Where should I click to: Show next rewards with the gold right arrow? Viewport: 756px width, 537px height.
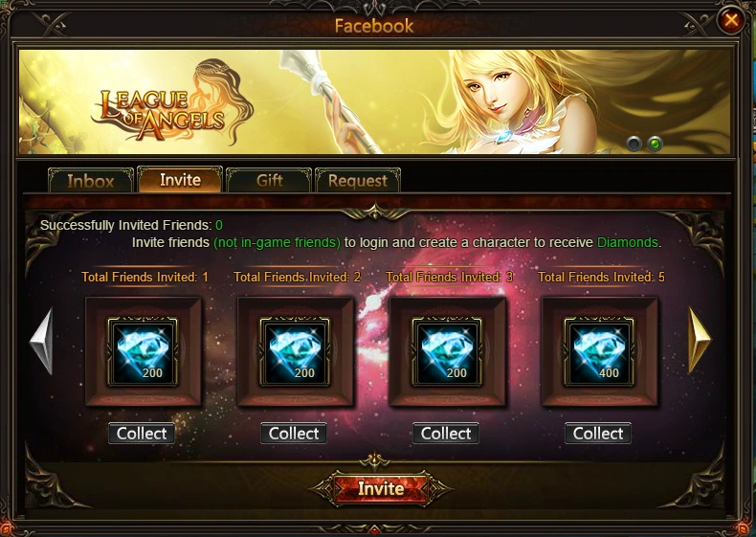(700, 341)
